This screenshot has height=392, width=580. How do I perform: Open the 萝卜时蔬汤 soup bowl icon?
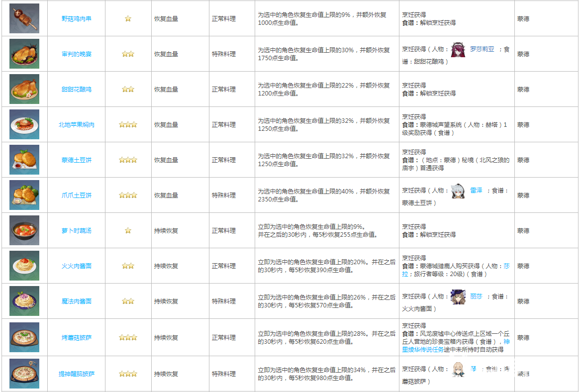[24, 230]
